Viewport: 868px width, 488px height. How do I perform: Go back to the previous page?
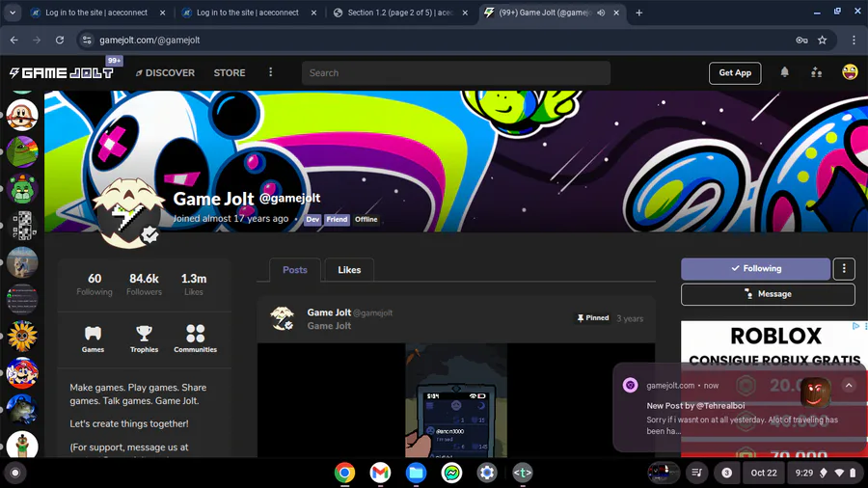[14, 40]
